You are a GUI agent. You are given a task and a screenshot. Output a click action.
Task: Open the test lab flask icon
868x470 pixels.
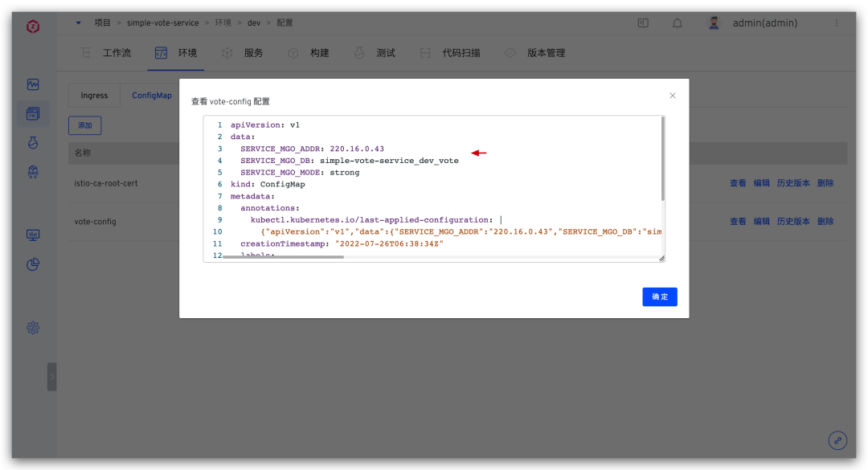pos(32,141)
